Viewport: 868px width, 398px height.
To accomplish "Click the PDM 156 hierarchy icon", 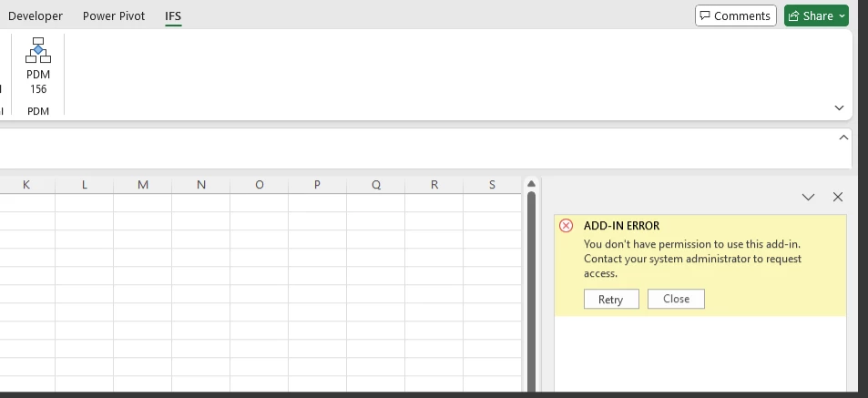I will [x=38, y=50].
